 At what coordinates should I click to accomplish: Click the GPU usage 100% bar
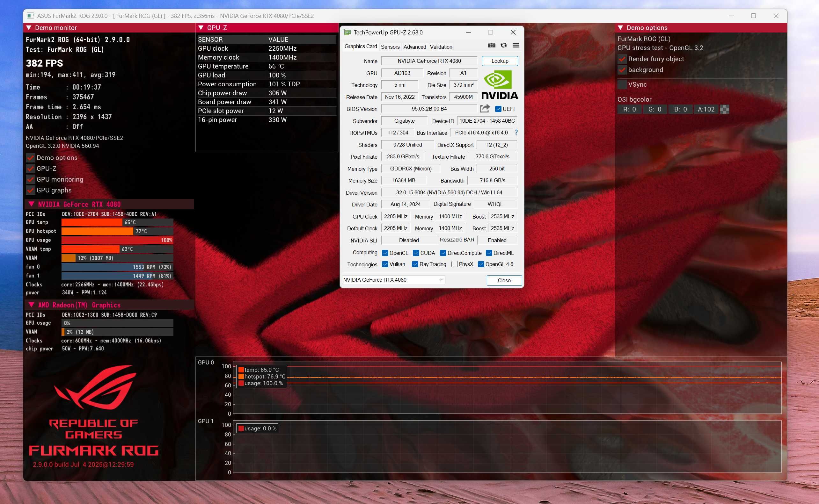117,240
